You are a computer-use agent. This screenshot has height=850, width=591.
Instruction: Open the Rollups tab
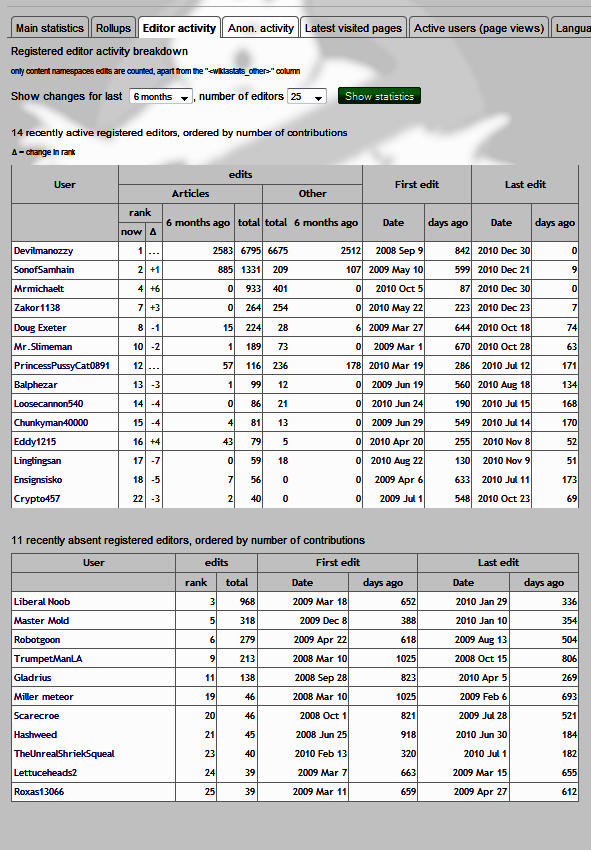coord(113,28)
